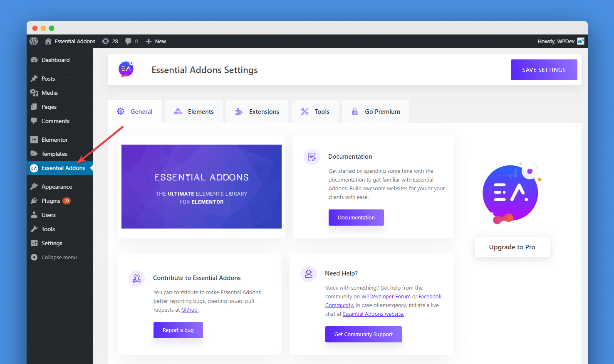The width and height of the screenshot is (614, 364).
Task: Open Dashboard from the sidebar menu
Action: (x=60, y=60)
